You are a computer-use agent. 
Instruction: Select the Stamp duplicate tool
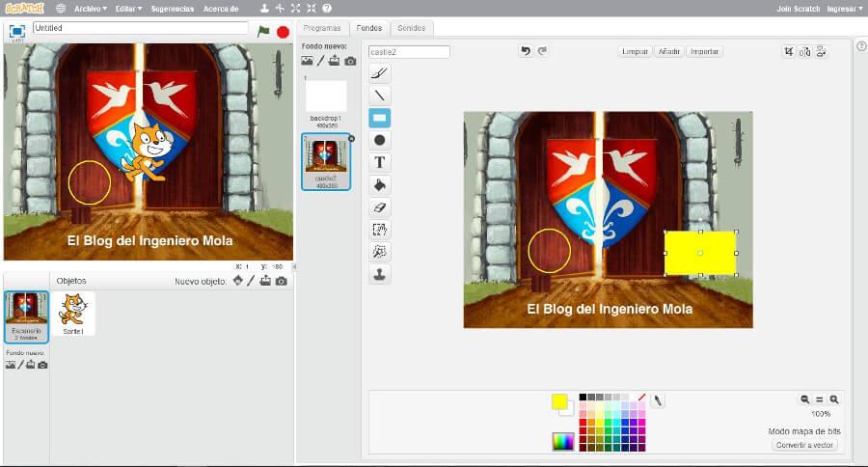tap(380, 274)
